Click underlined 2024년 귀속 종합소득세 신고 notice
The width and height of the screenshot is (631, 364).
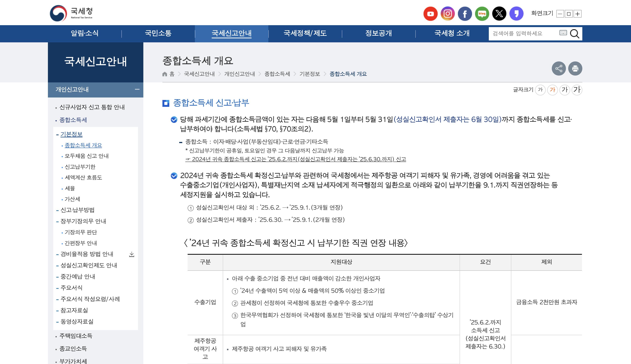tap(296, 159)
